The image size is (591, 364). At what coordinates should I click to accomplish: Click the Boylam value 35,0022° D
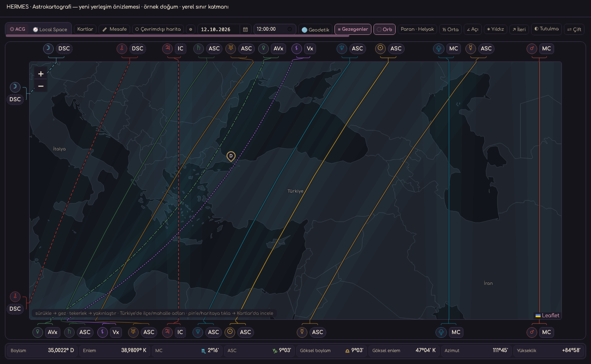(x=61, y=350)
